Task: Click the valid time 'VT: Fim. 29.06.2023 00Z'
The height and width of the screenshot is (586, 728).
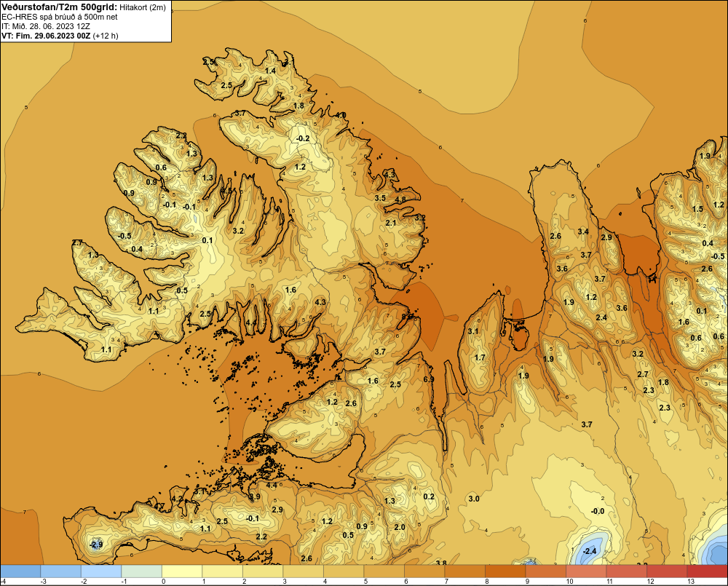Action: click(46, 36)
